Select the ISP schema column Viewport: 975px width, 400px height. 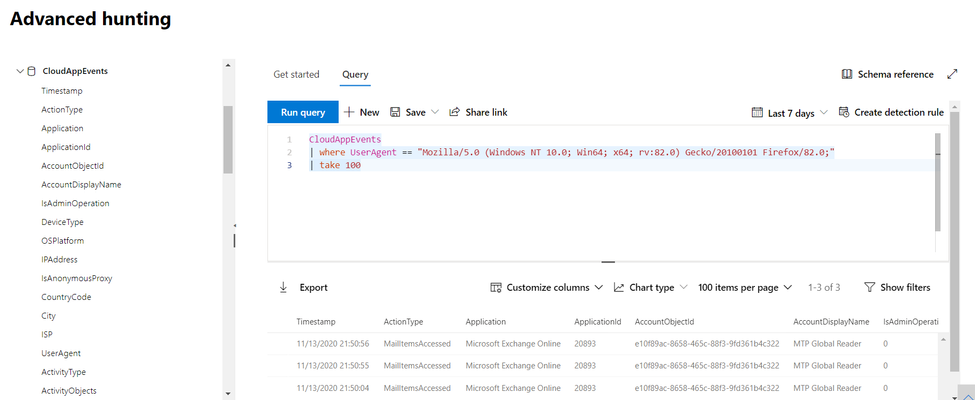coord(47,334)
